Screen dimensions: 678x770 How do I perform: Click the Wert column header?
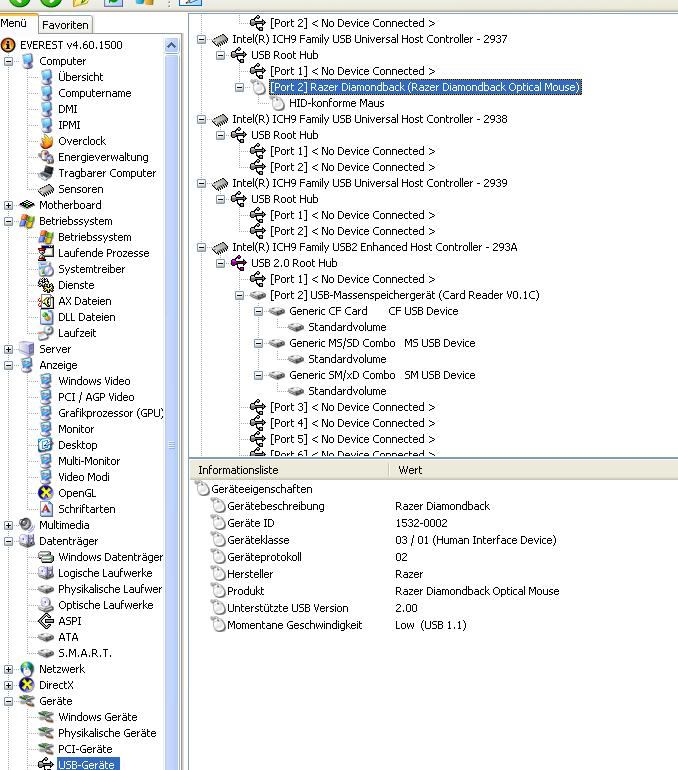click(533, 470)
